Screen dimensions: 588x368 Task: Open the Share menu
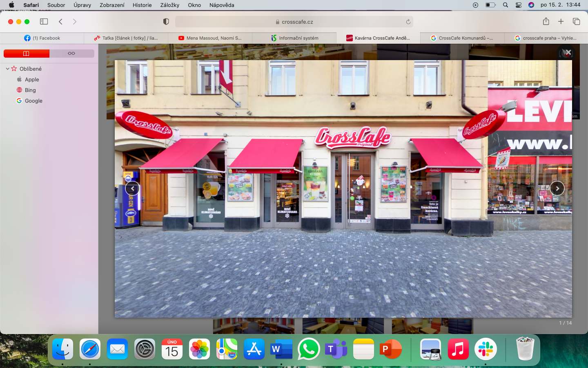point(546,22)
